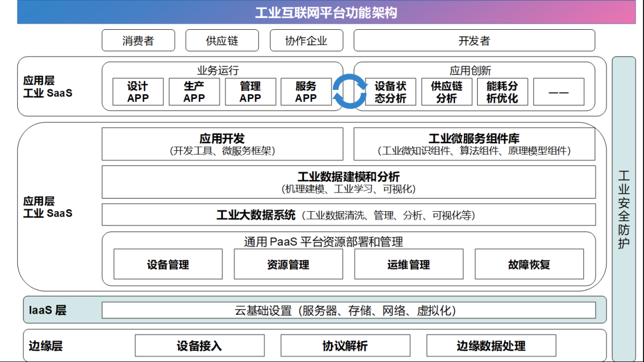
Task: Click the 设计 APP block
Action: (x=138, y=92)
